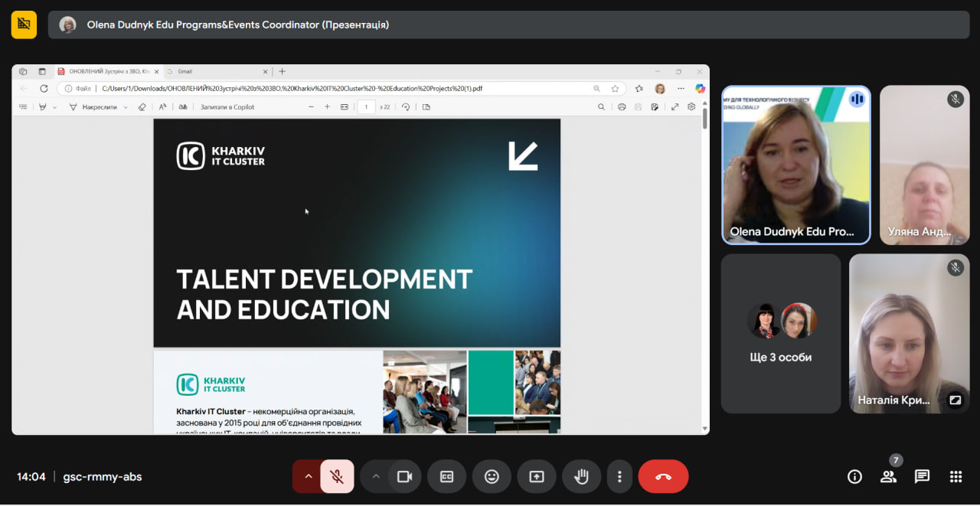Select Olena Dudnyk's video tile
Image resolution: width=980 pixels, height=506 pixels.
796,165
